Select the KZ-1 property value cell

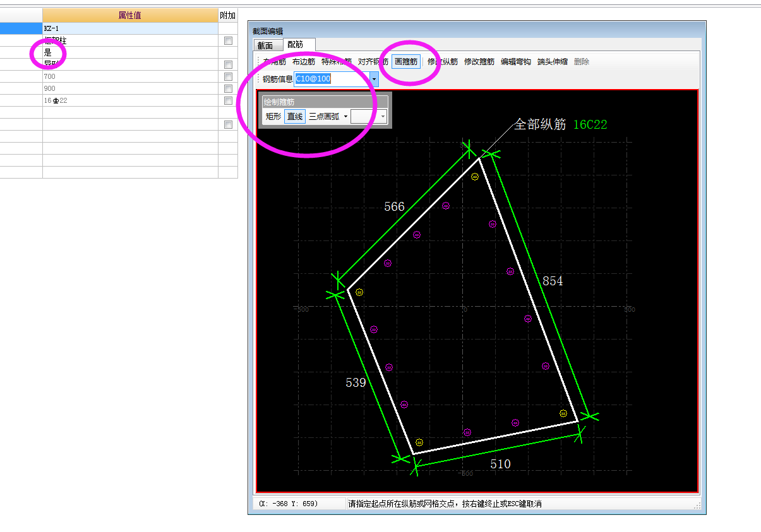(130, 28)
